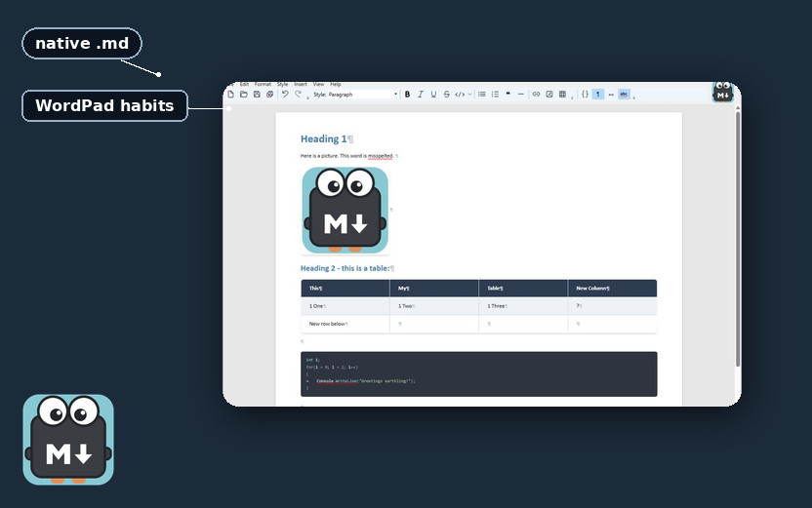Click the Save All icon
This screenshot has width=812, height=508.
(269, 95)
